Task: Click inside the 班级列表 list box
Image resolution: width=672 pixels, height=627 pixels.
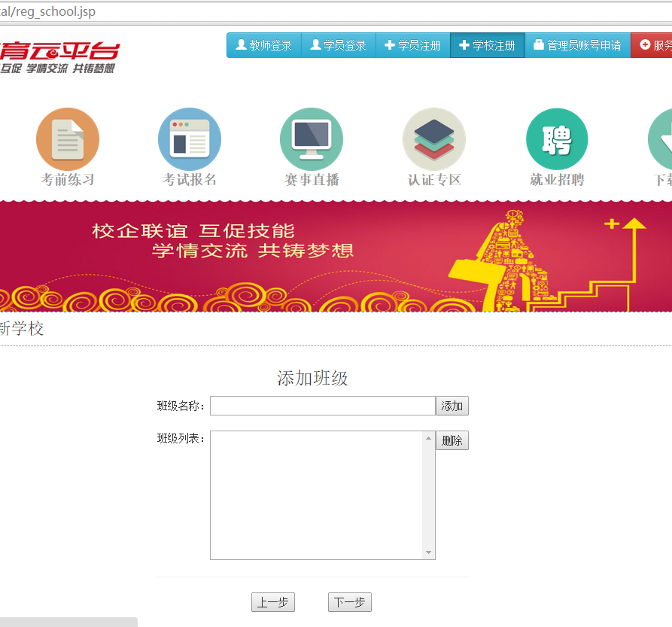Action: pyautogui.click(x=316, y=495)
